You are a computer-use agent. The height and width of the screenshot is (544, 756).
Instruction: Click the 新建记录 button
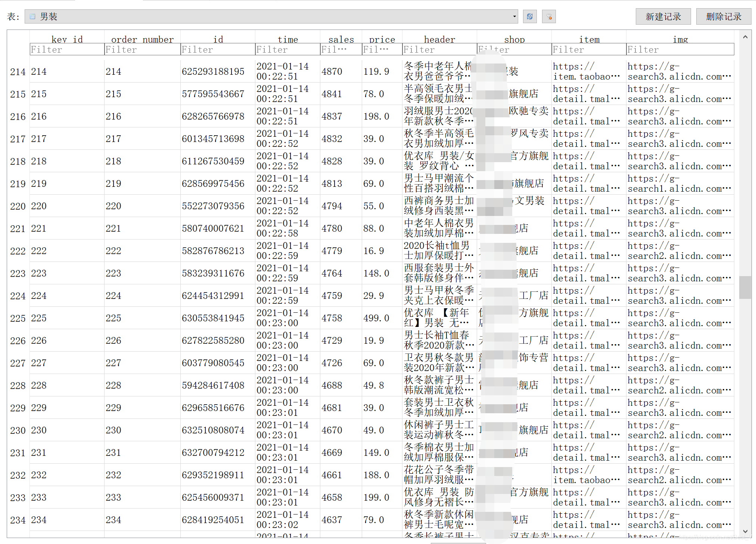[x=663, y=16]
